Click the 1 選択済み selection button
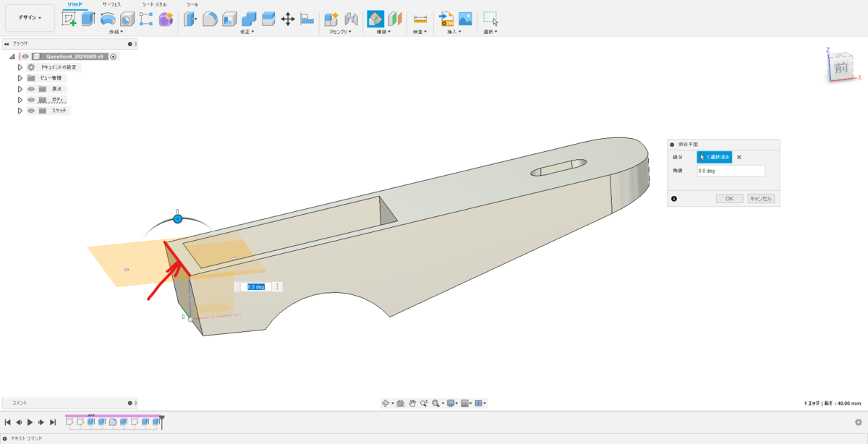 (715, 157)
